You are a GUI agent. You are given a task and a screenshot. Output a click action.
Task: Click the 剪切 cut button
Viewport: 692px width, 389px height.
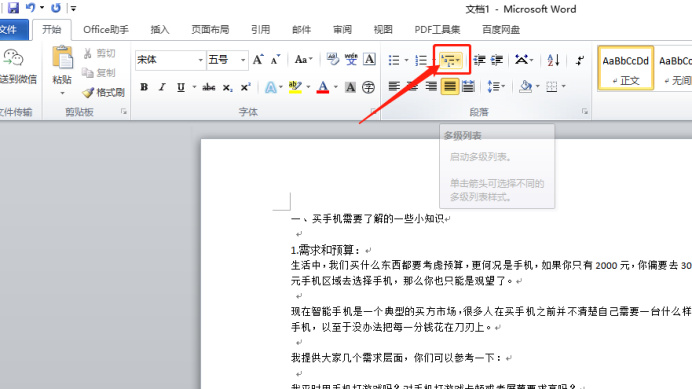100,53
